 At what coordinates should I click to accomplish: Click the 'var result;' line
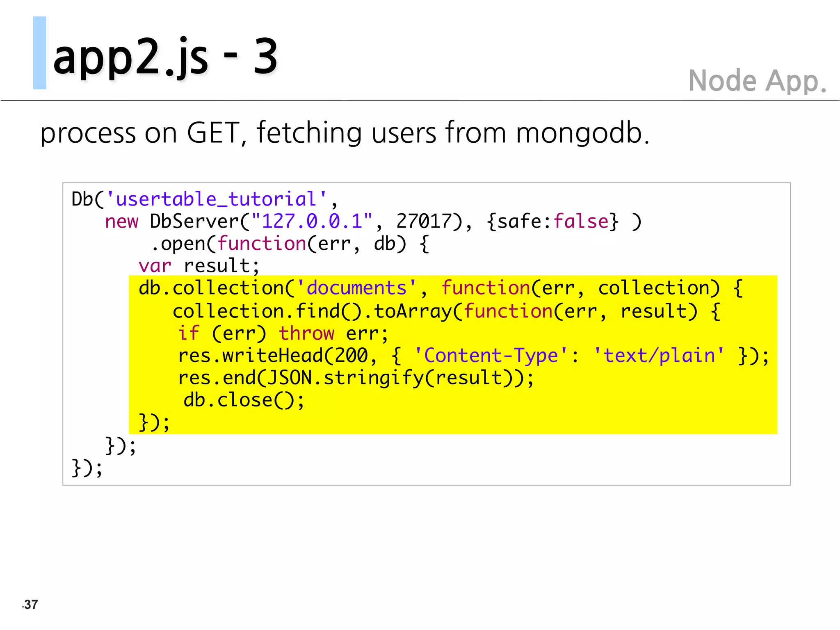pos(199,266)
